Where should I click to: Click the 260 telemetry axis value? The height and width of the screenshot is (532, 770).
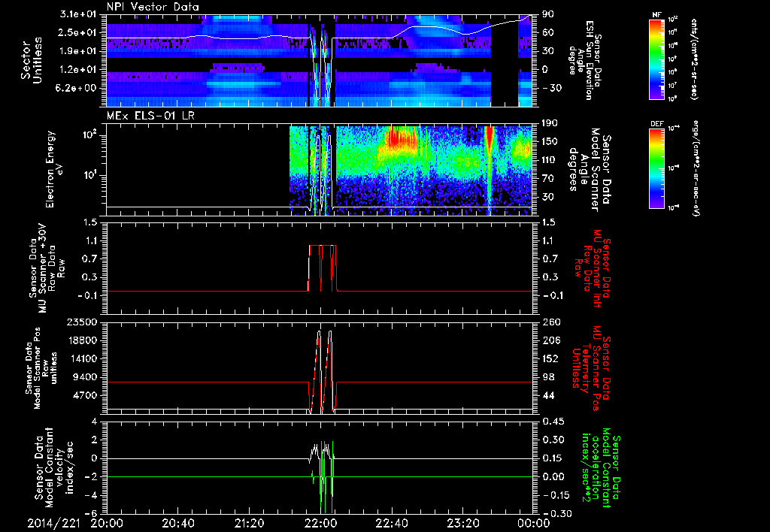pyautogui.click(x=550, y=322)
